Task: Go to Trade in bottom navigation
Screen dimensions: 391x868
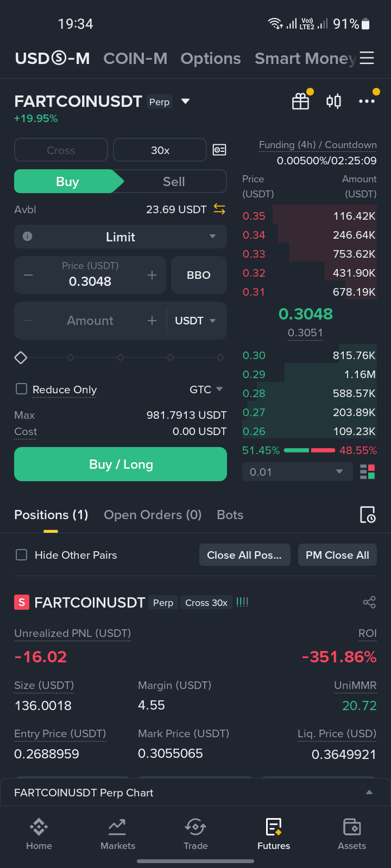Action: pos(195,834)
